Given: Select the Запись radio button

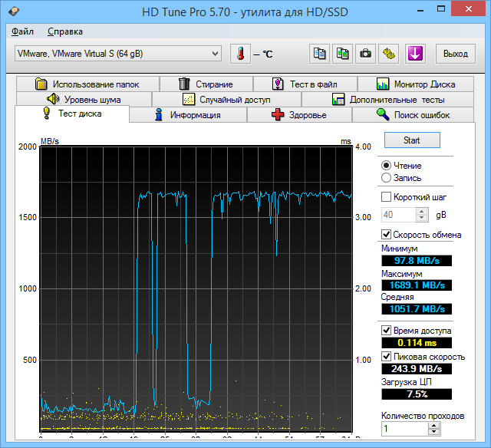Looking at the screenshot, I should click(387, 178).
